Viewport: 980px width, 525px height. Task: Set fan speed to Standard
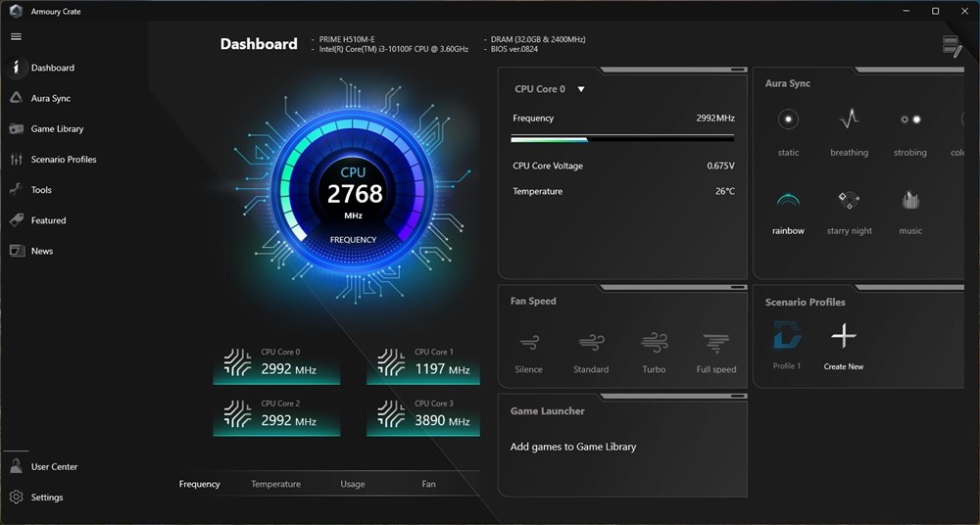click(x=591, y=343)
